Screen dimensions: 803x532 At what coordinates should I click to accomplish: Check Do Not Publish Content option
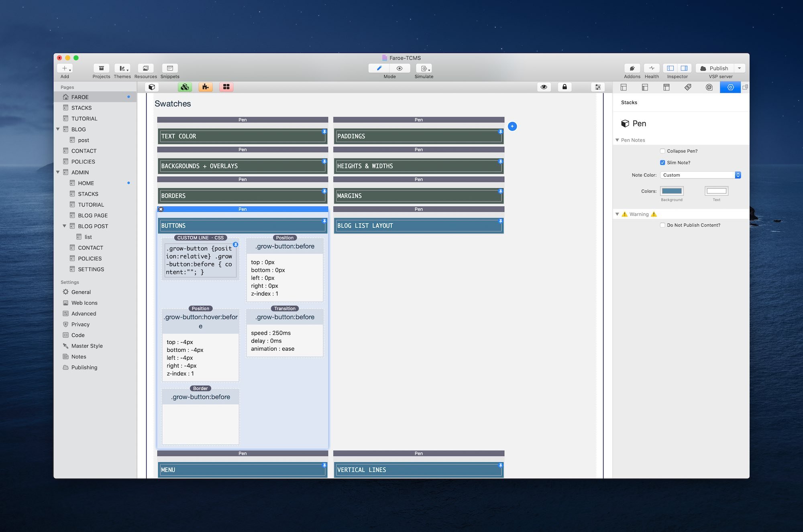click(662, 225)
